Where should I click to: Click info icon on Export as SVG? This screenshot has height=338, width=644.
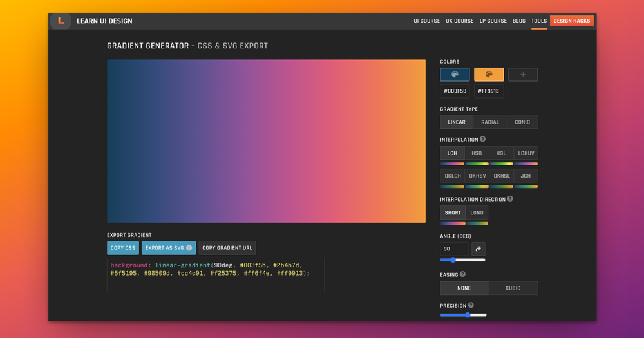point(189,248)
